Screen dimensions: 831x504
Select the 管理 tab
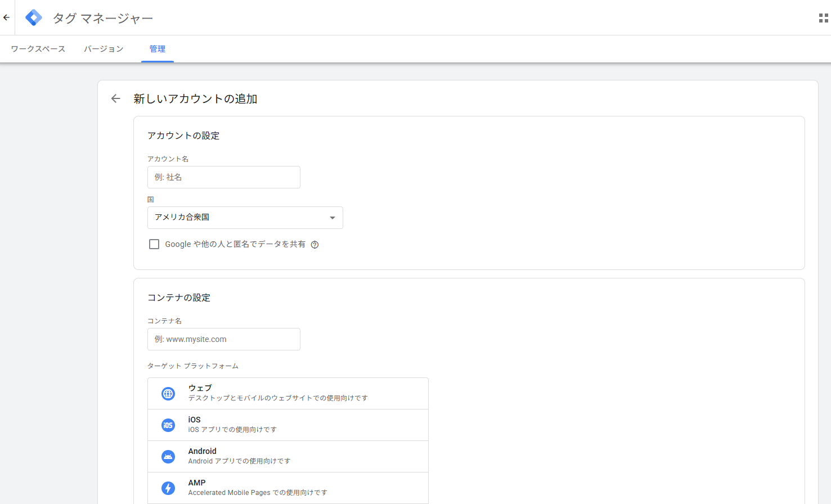click(x=158, y=49)
